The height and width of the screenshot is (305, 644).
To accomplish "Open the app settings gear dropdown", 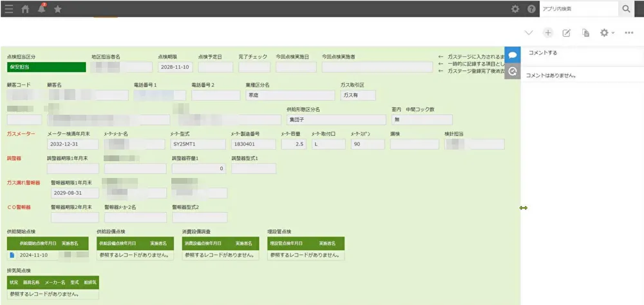I will [x=607, y=33].
